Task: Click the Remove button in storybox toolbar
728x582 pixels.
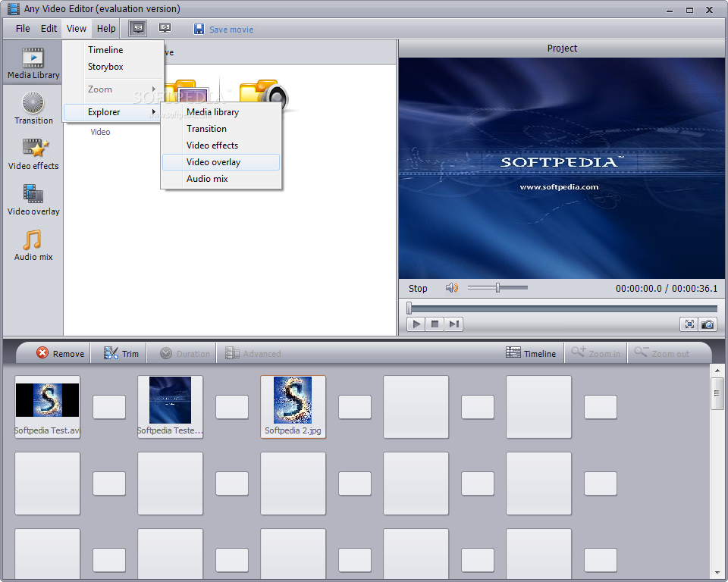Action: pos(61,354)
